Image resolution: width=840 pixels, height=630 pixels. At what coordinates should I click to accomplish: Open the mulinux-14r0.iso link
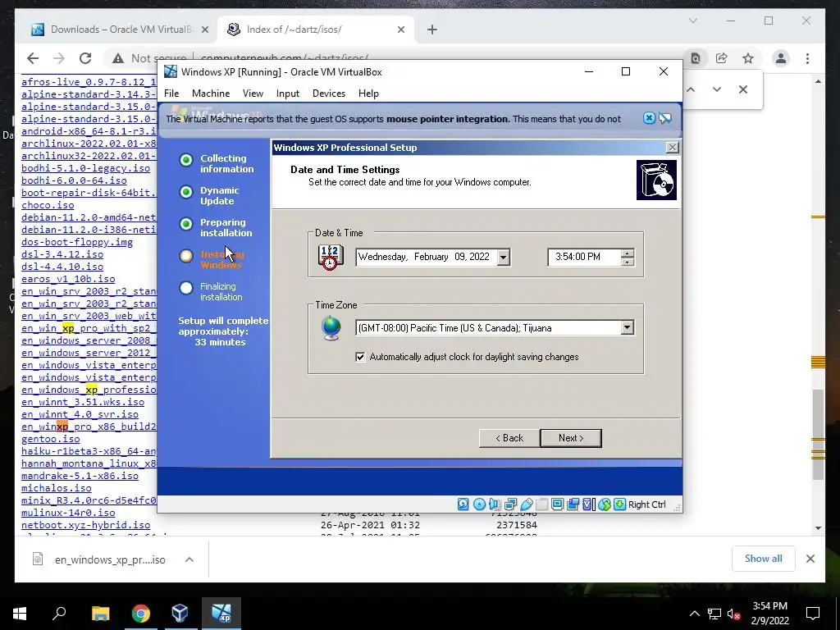[68, 513]
